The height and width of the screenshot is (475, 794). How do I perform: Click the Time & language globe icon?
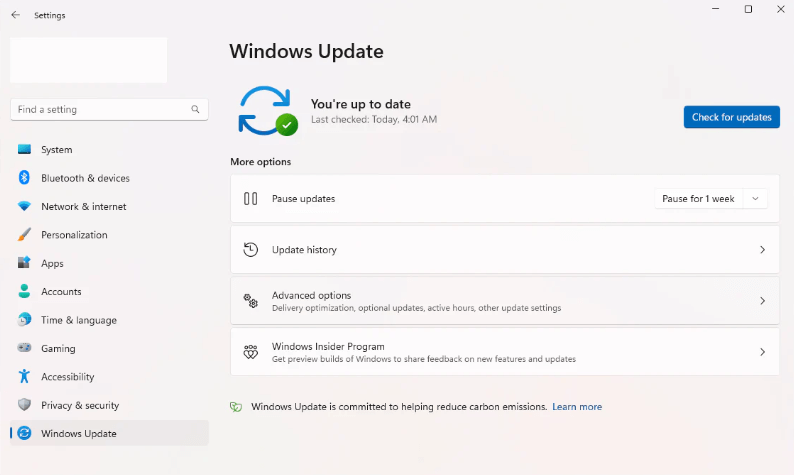pos(24,320)
